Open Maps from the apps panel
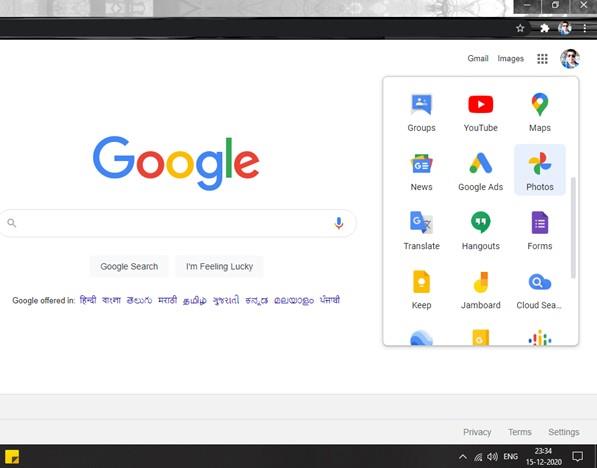 click(540, 112)
